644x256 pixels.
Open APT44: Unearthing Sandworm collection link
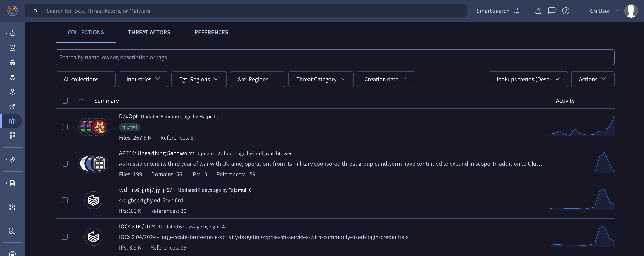157,153
